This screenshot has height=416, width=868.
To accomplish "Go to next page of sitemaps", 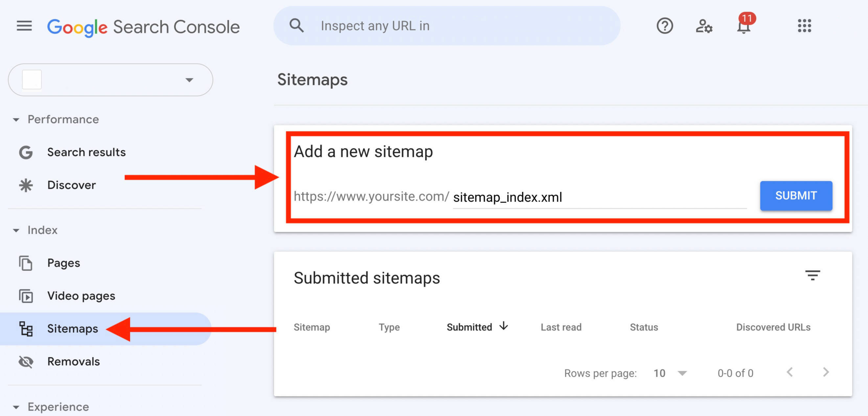I will [x=826, y=372].
